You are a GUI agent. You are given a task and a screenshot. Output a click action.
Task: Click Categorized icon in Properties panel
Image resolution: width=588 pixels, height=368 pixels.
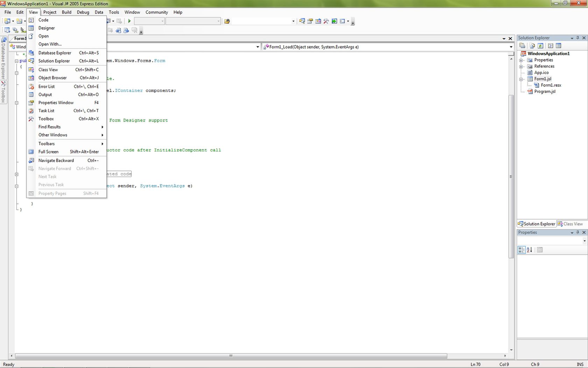(521, 250)
